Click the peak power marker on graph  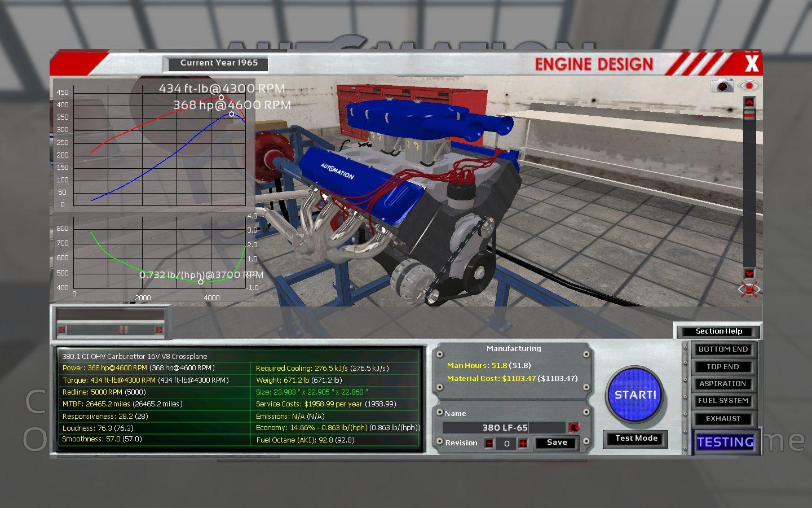(x=231, y=114)
